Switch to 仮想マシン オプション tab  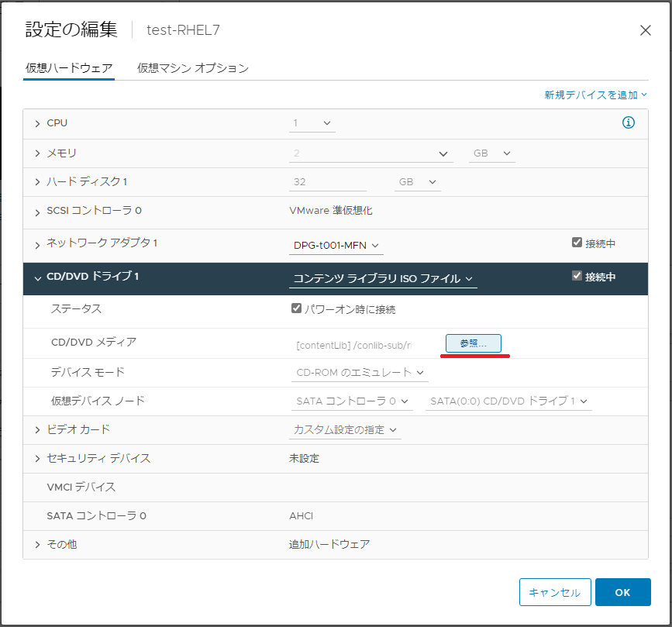pos(193,68)
